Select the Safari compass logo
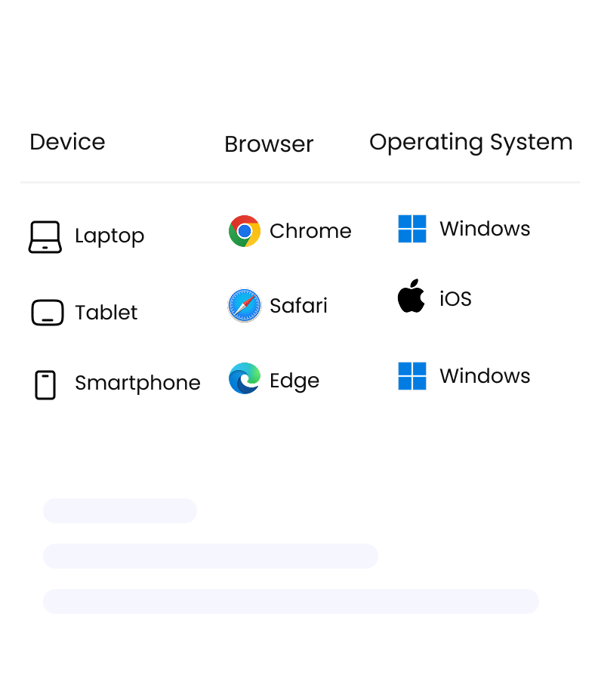The height and width of the screenshot is (700, 598). pos(245,306)
